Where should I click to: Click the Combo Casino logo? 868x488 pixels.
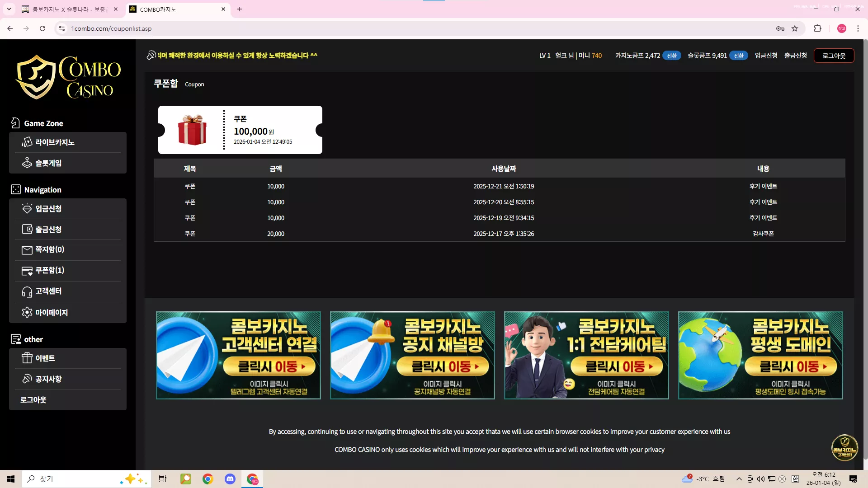click(x=68, y=77)
